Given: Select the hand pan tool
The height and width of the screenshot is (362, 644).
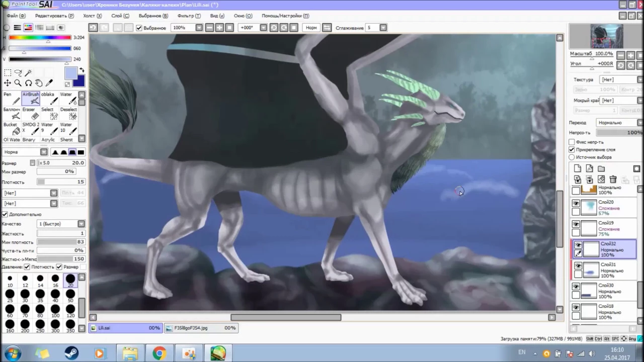Looking at the screenshot, I should click(x=39, y=83).
